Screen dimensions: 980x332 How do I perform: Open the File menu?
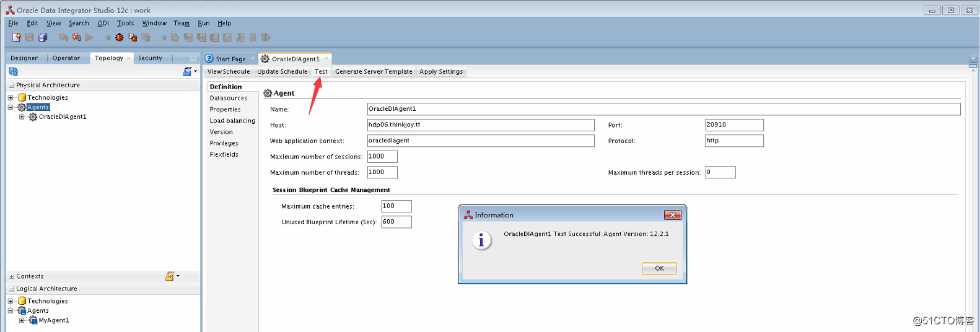(x=13, y=23)
